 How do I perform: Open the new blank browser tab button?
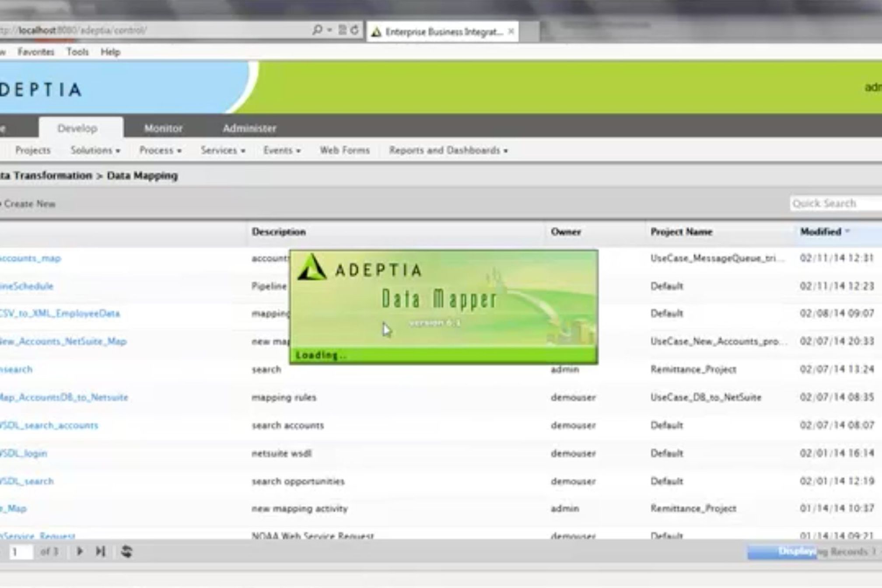point(529,31)
